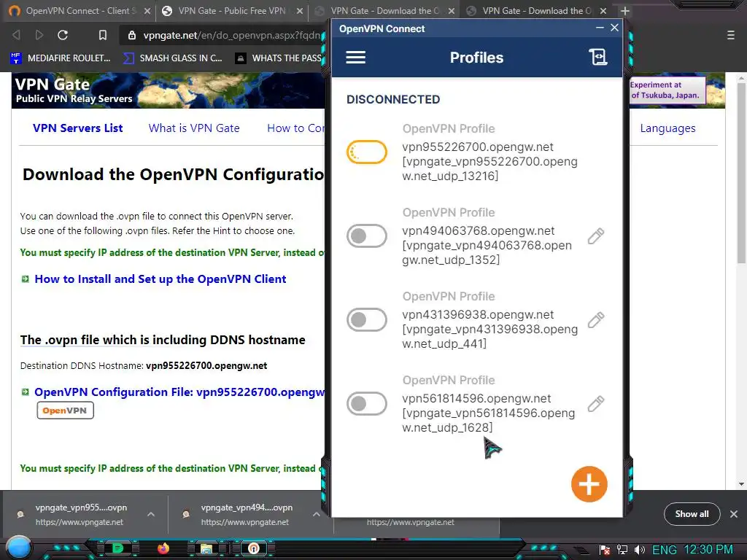Select the vpn955226700.opengw.net profile text

click(x=477, y=147)
